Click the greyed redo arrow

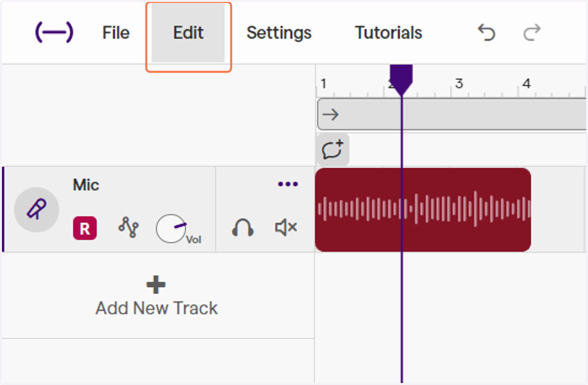532,32
